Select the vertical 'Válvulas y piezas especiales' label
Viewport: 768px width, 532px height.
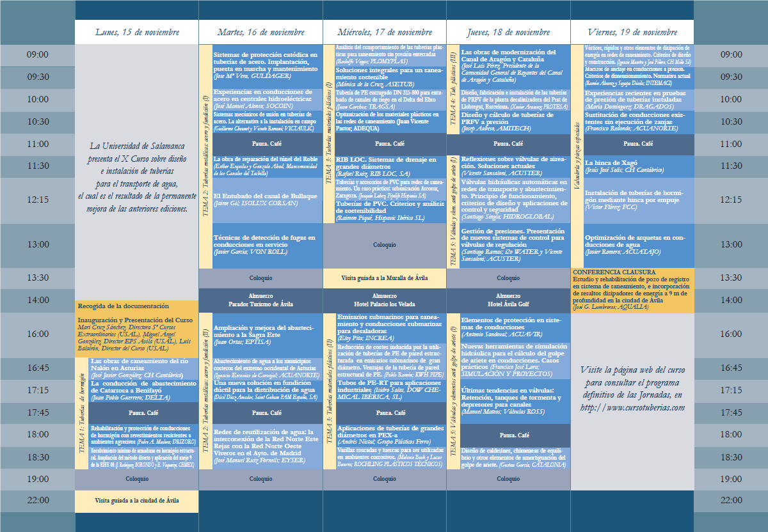(x=577, y=155)
